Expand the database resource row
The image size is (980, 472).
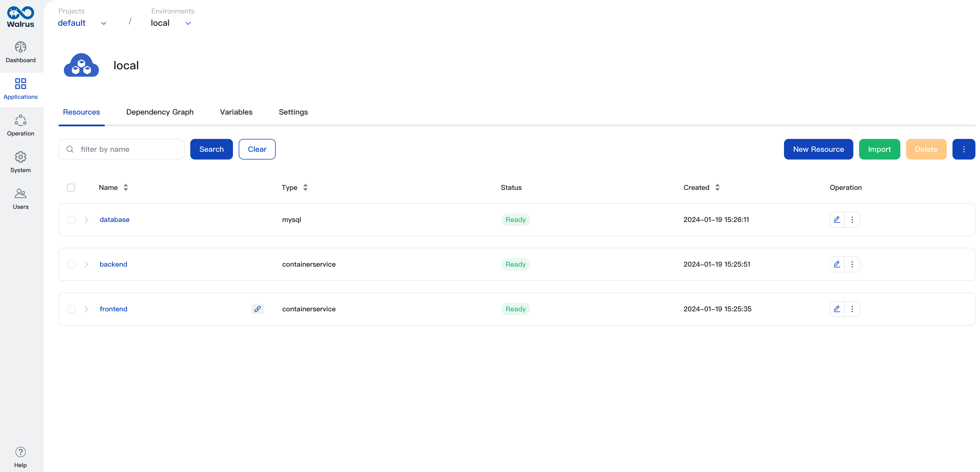pyautogui.click(x=87, y=219)
